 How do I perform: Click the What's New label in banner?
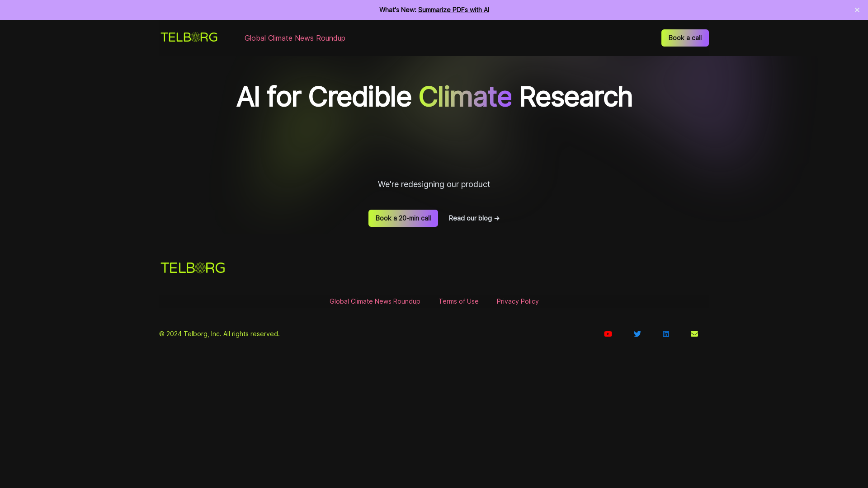[398, 10]
